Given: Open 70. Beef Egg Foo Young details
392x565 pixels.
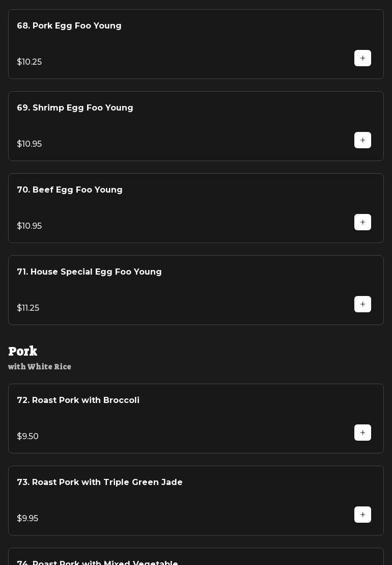Looking at the screenshot, I should pos(70,190).
